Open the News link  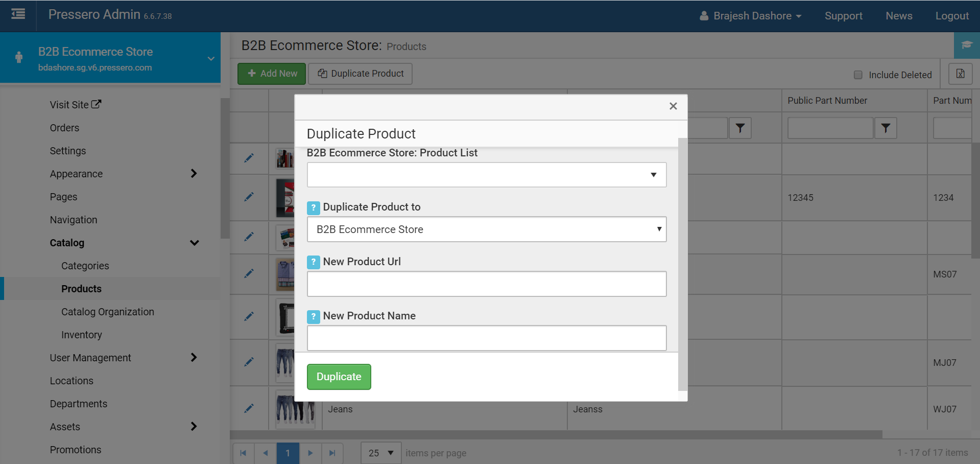pos(899,16)
